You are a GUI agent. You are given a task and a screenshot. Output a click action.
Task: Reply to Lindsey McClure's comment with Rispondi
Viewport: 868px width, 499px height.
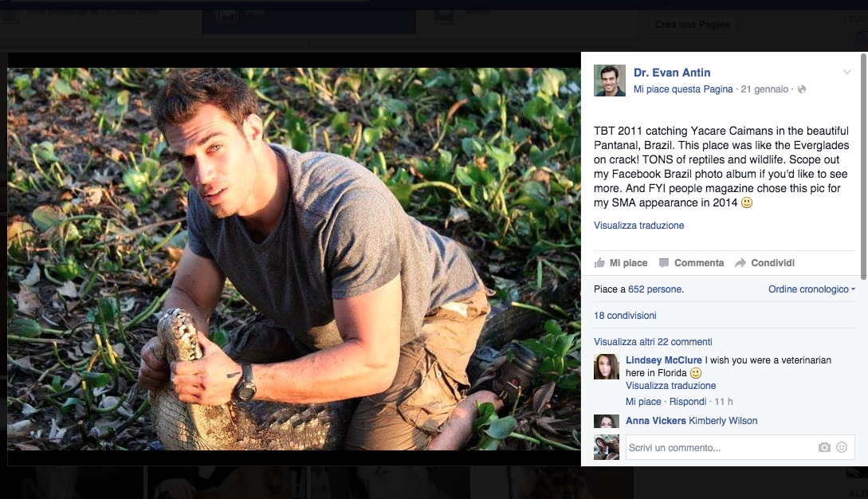point(687,402)
